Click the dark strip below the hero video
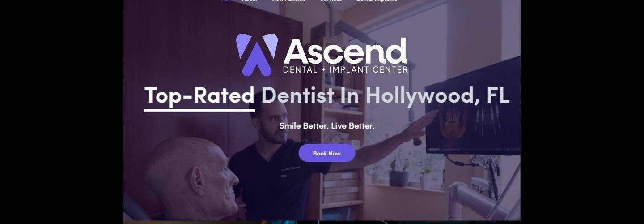Viewport: 644px width, 224px height. [322, 222]
